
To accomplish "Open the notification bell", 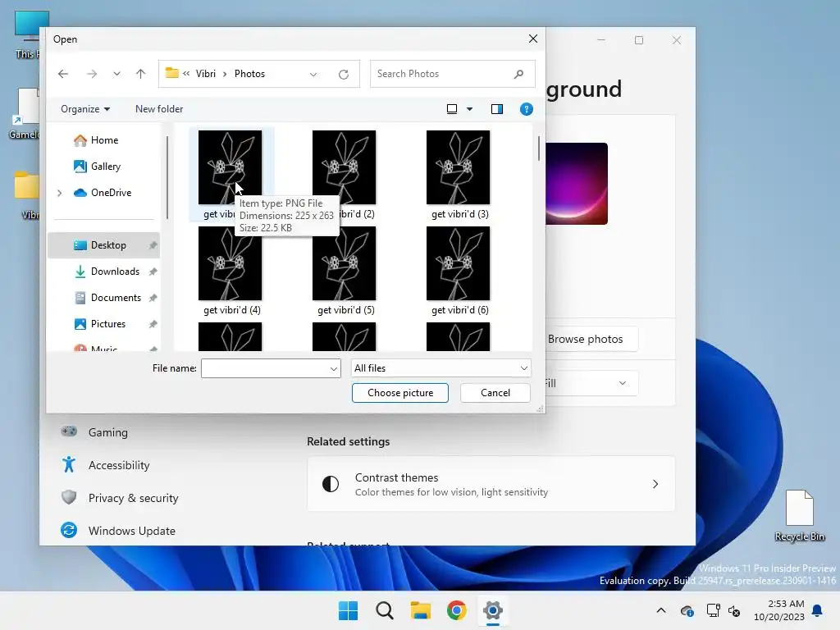I will [x=818, y=610].
